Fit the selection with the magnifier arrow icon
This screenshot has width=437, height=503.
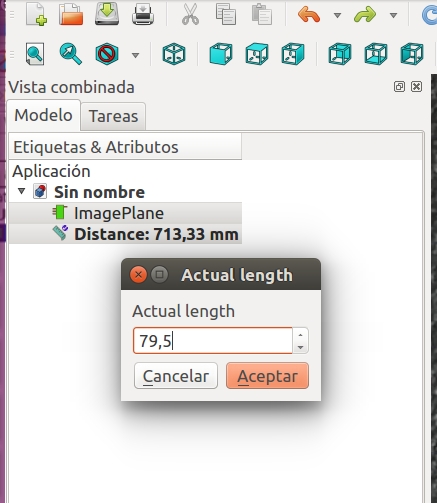point(70,54)
